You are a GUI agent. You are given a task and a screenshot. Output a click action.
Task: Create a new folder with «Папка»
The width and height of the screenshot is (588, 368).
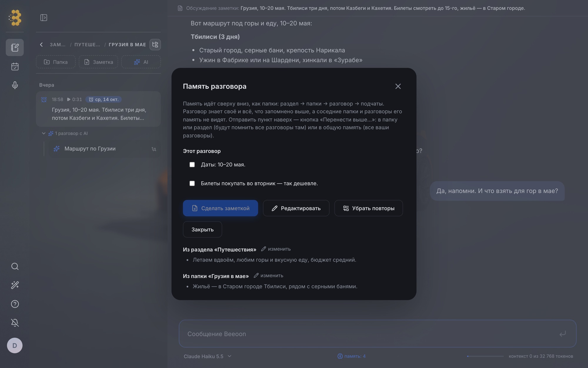[56, 62]
